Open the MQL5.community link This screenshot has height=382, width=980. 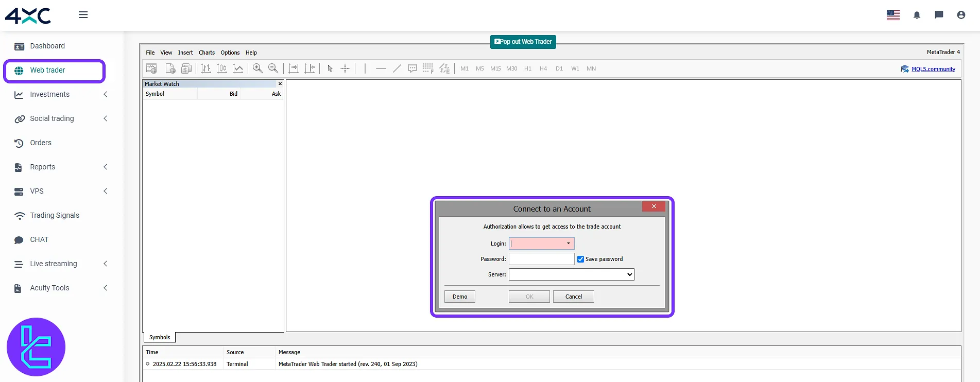[x=933, y=69]
